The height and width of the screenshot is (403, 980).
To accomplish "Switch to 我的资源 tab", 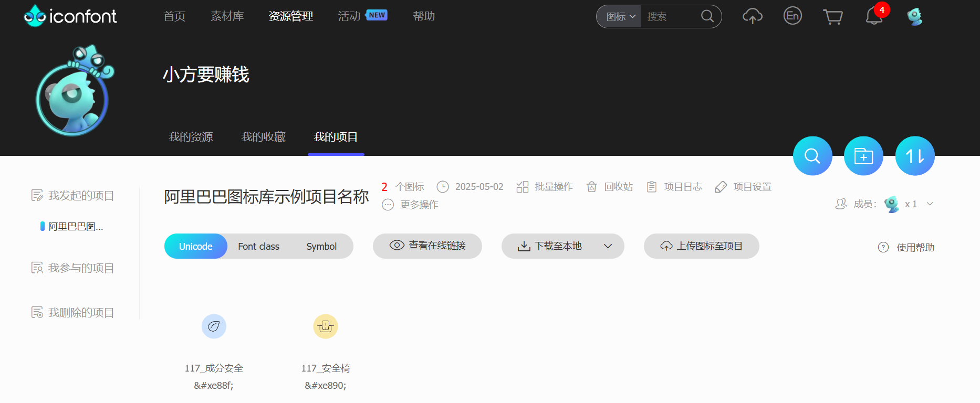I will tap(191, 137).
